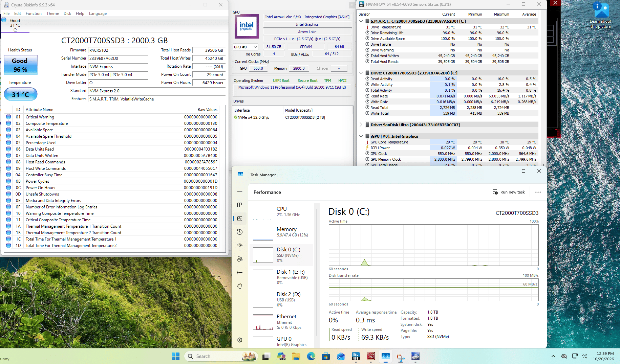
Task: Open Users icon in Task Manager sidebar
Action: point(240,259)
